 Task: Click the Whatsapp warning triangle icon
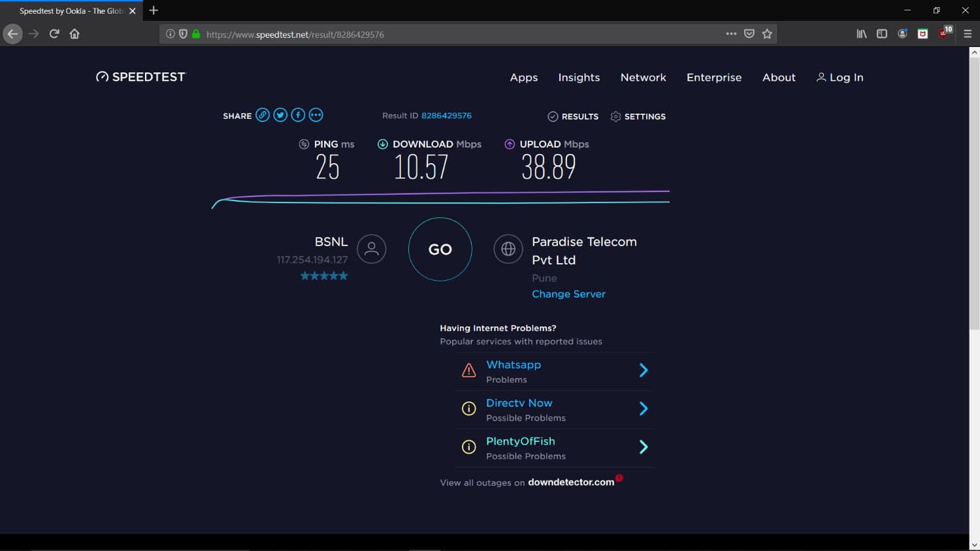coord(469,370)
